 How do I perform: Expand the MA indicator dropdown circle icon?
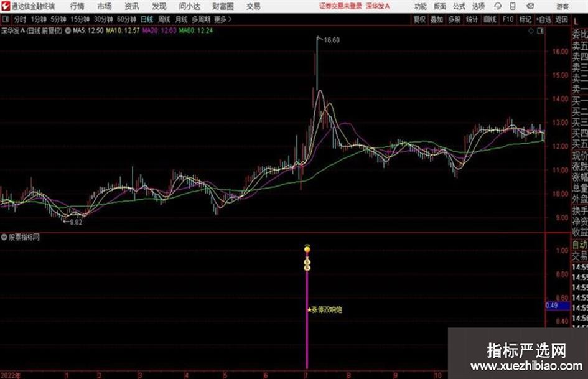pyautogui.click(x=68, y=30)
